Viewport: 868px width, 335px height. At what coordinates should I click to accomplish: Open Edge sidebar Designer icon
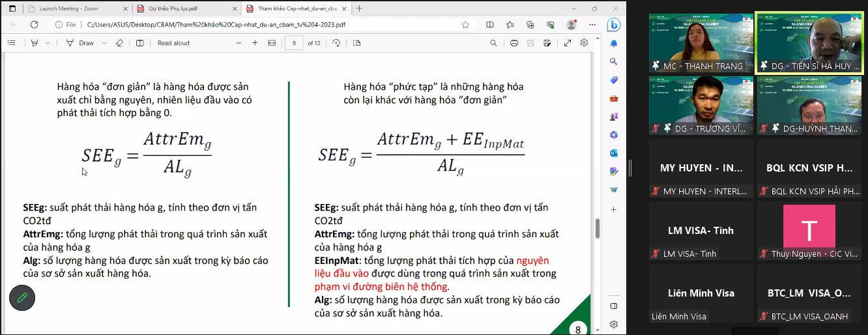coord(613,171)
